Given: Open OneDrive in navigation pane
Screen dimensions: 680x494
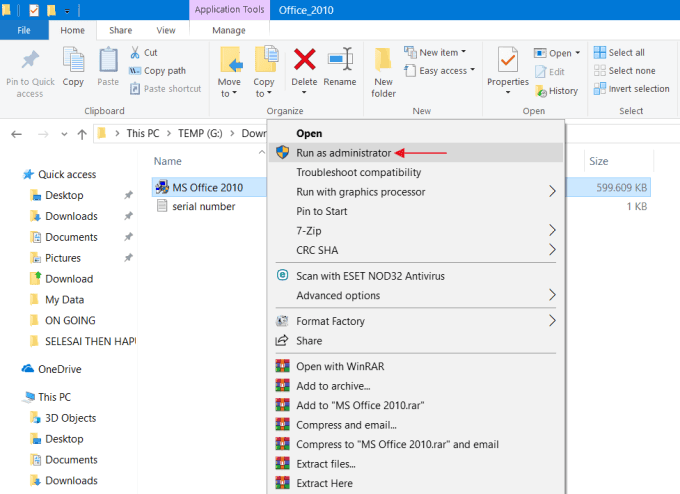Looking at the screenshot, I should click(x=59, y=369).
